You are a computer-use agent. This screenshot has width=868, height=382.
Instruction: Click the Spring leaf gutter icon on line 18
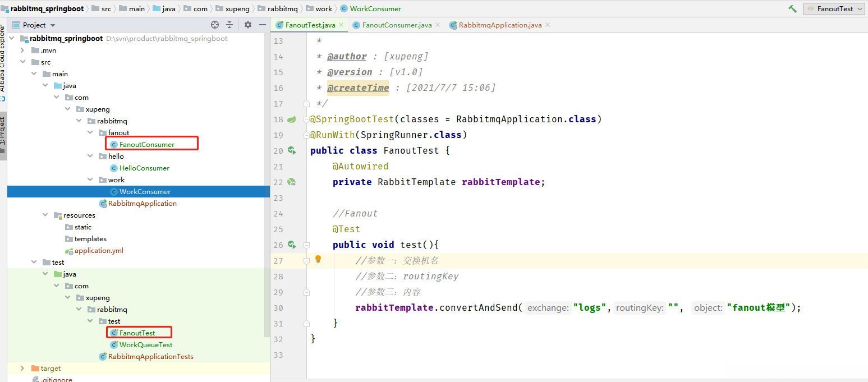click(x=291, y=119)
